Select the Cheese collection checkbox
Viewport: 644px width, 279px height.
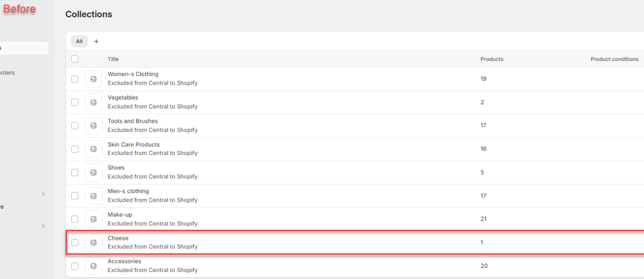(x=75, y=242)
